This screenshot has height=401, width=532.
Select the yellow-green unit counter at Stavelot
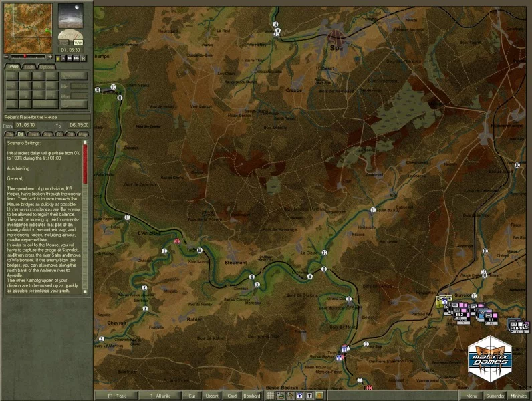[440, 301]
